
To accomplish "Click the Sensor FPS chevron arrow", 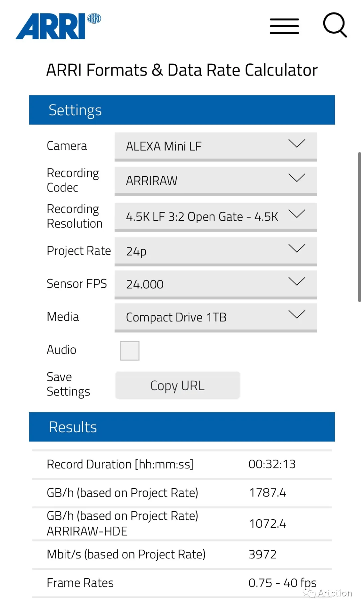I will pyautogui.click(x=297, y=281).
